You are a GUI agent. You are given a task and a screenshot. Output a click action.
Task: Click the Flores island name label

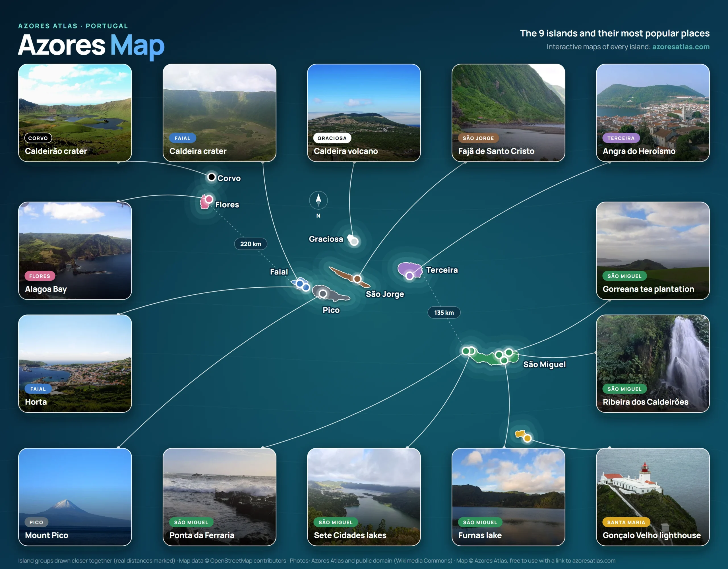(227, 205)
